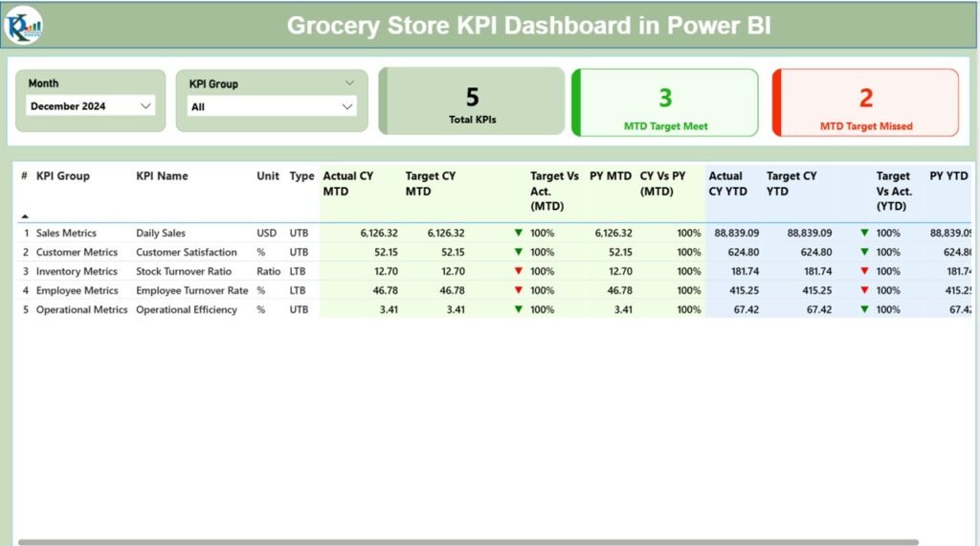Click the Type column header

click(x=301, y=176)
